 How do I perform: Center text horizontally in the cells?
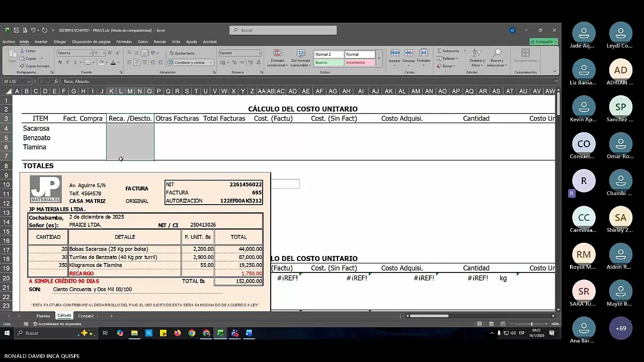coord(136,62)
